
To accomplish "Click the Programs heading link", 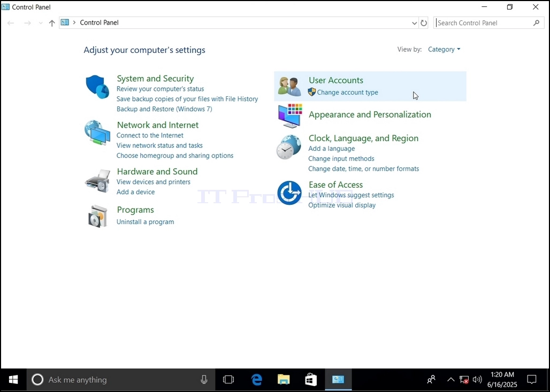I will pyautogui.click(x=135, y=210).
